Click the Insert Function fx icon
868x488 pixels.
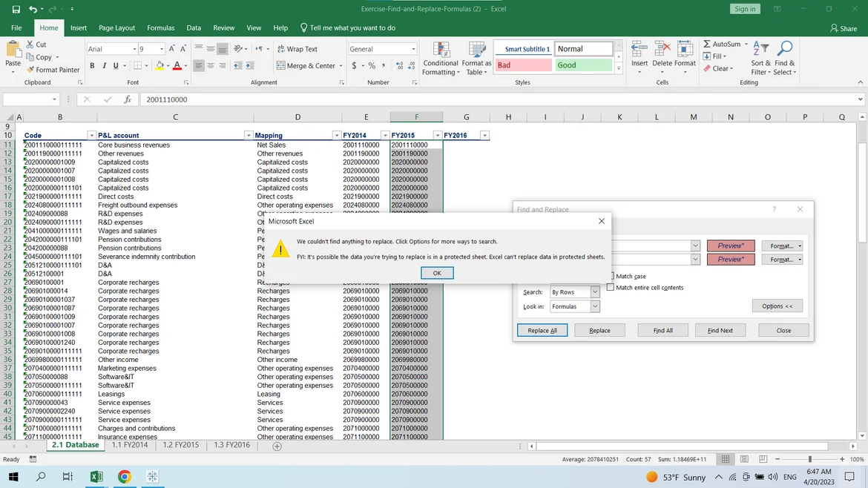pos(128,99)
